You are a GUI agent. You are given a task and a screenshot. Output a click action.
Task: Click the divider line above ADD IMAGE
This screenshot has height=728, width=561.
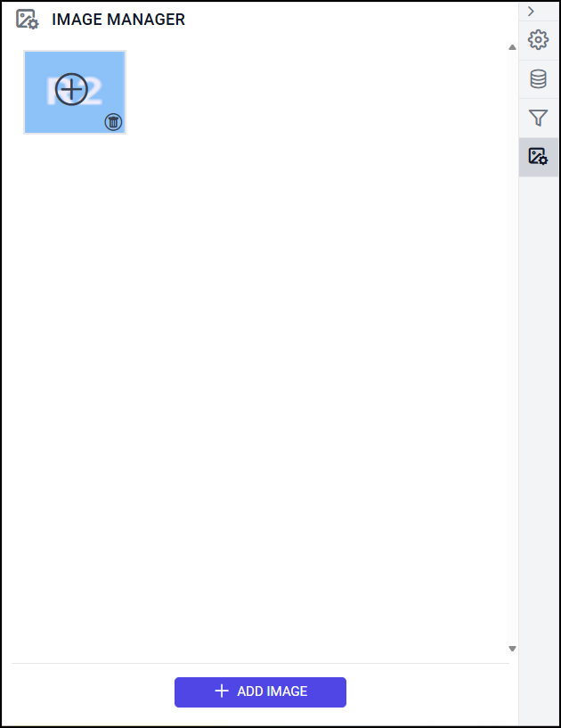pyautogui.click(x=260, y=664)
